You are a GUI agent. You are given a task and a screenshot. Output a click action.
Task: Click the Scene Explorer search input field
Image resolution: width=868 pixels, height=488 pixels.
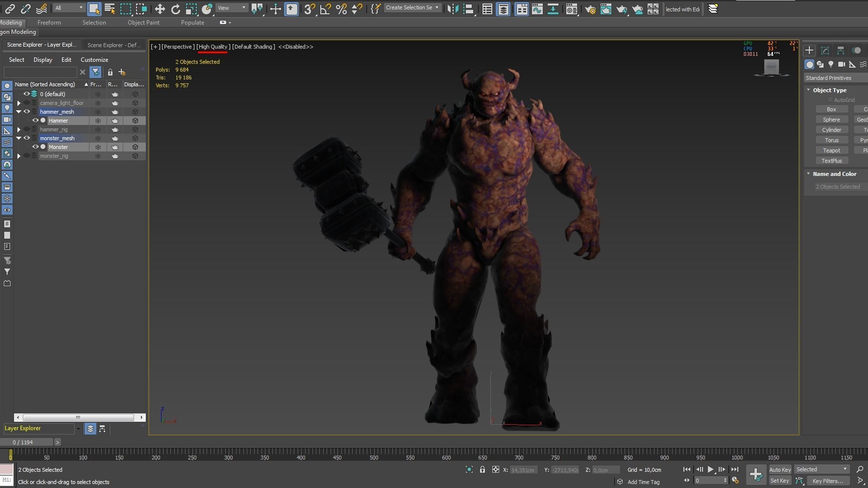click(40, 72)
